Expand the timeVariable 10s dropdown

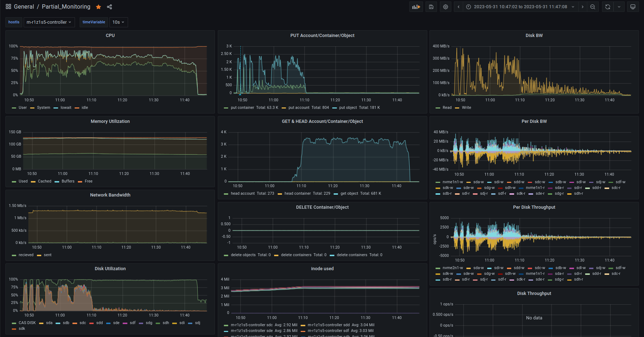tap(118, 22)
